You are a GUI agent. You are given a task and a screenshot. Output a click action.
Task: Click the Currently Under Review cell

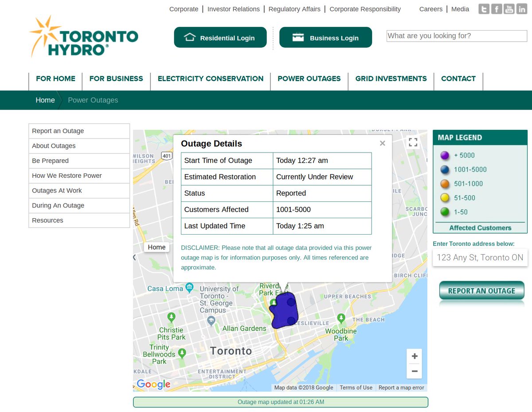322,177
